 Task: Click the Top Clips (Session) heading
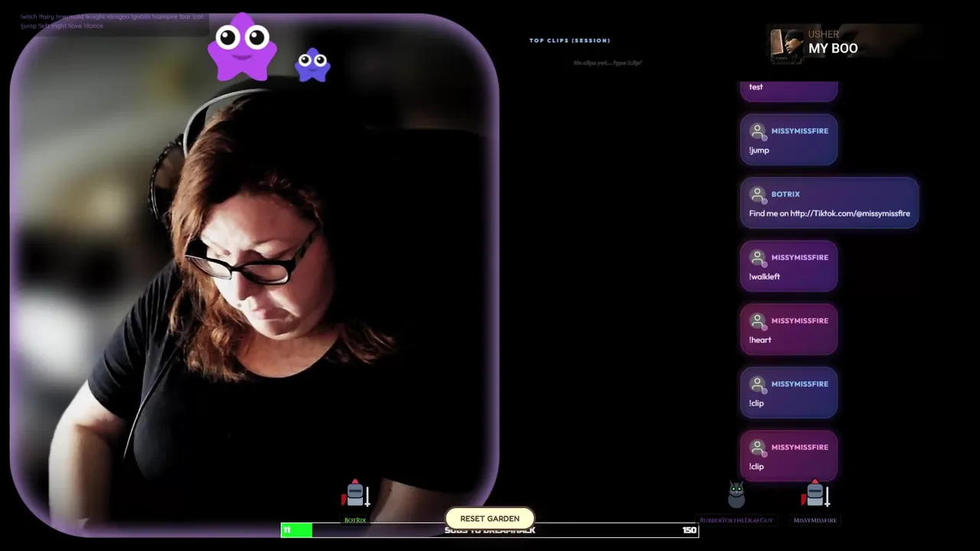pyautogui.click(x=570, y=41)
